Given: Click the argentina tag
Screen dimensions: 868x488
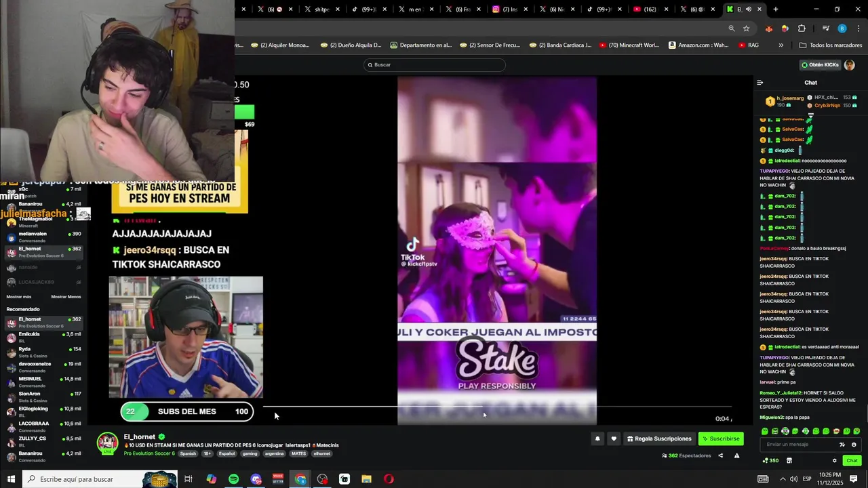Looking at the screenshot, I should [274, 453].
